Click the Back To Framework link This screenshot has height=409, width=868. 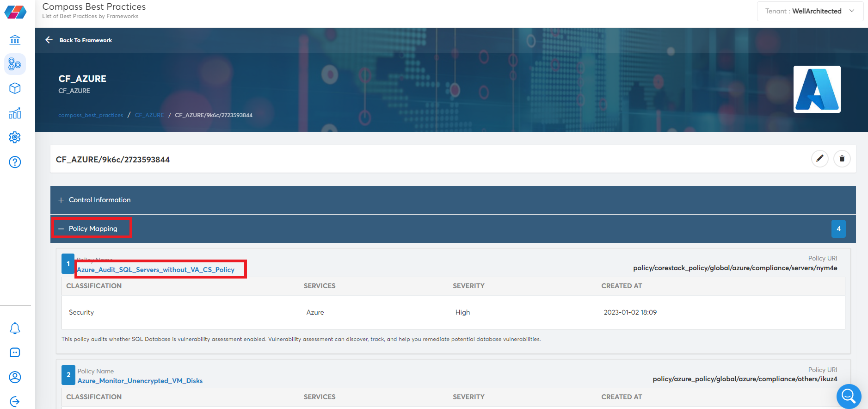(x=86, y=40)
